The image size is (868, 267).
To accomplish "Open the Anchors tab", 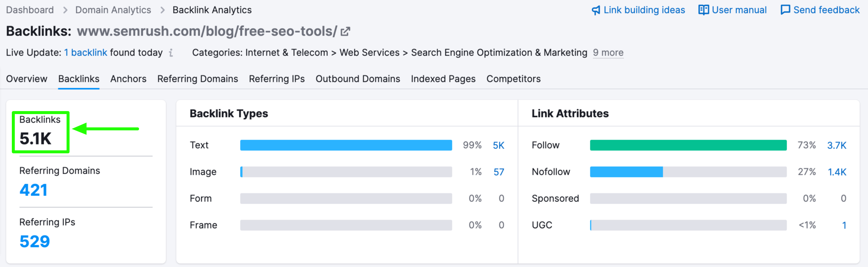I will point(128,79).
